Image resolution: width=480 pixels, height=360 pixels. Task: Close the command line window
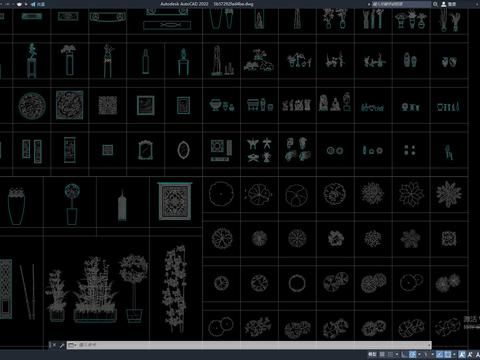[54, 345]
